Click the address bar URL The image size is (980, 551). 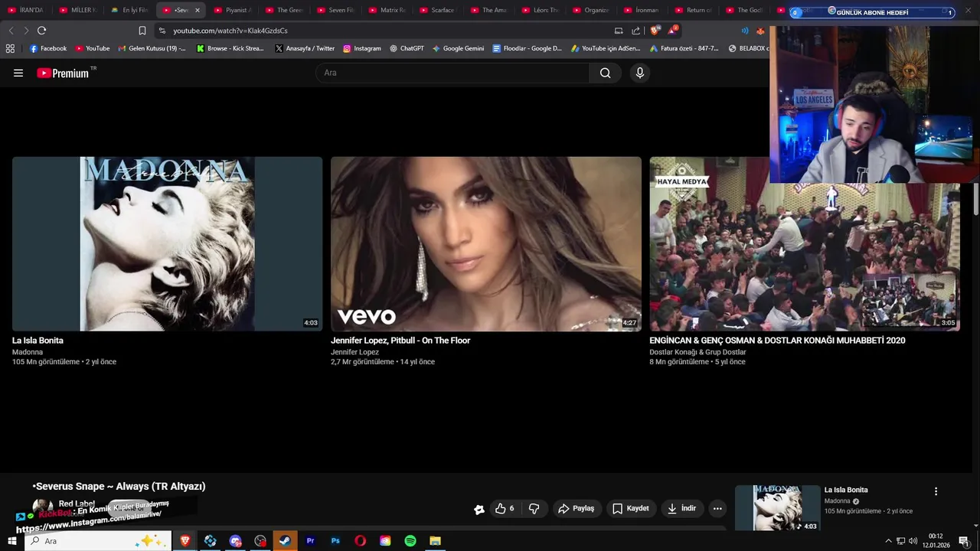point(230,31)
